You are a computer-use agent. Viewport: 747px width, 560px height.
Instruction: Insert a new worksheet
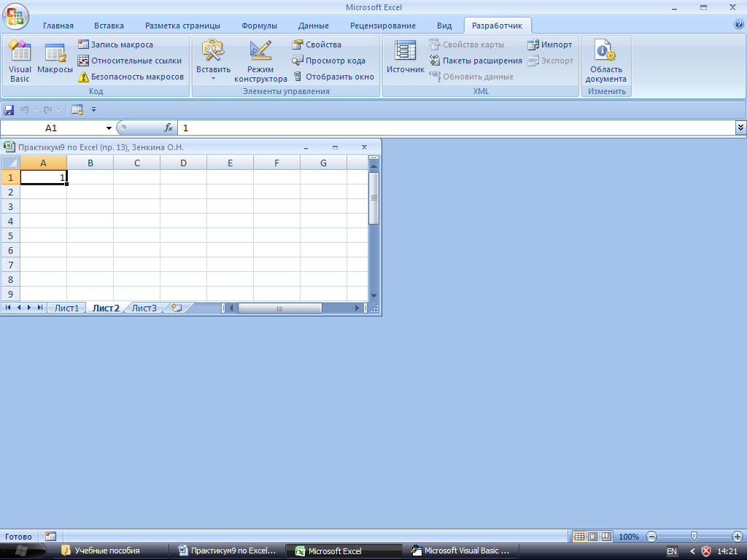(177, 308)
